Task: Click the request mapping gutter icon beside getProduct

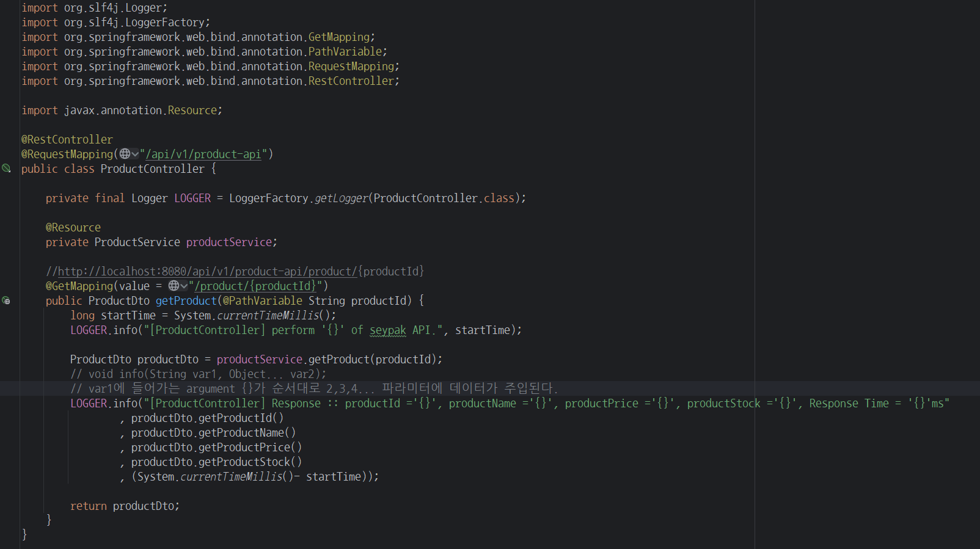Action: pos(6,300)
